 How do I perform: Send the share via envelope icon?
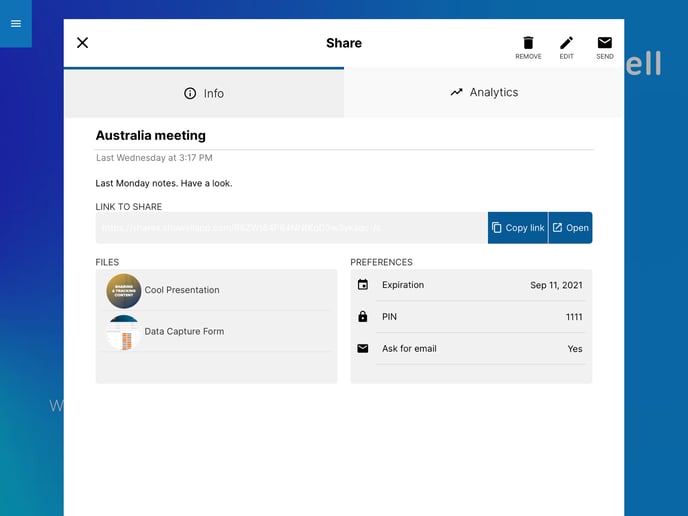click(605, 48)
